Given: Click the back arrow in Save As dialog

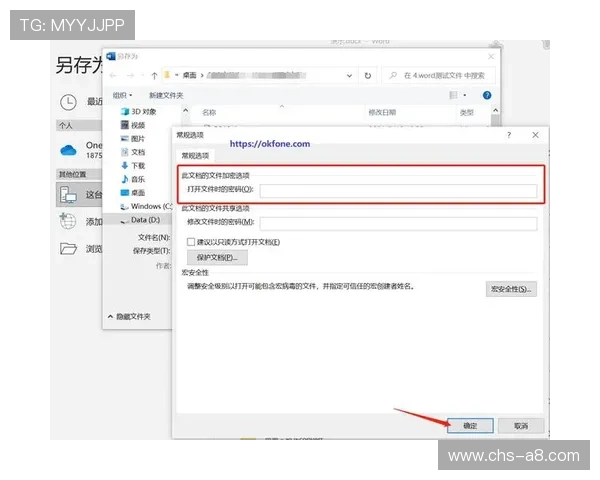Looking at the screenshot, I should click(113, 75).
